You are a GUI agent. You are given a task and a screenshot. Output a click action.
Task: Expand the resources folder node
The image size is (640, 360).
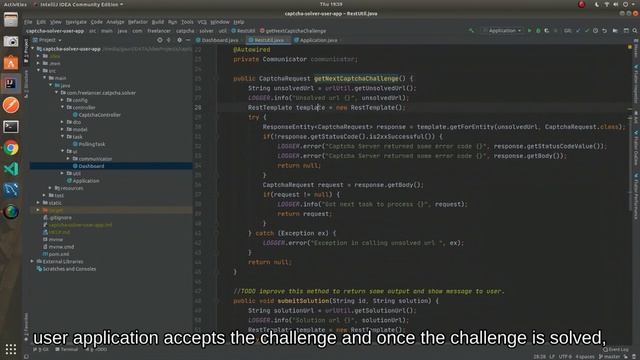pyautogui.click(x=50, y=188)
